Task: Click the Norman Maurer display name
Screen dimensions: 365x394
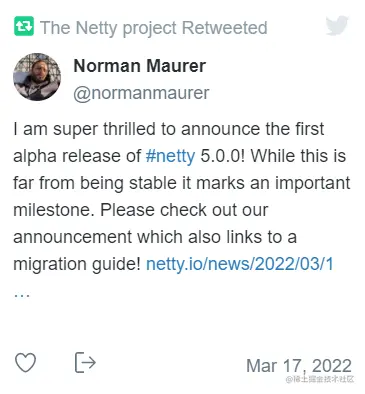Action: tap(139, 66)
